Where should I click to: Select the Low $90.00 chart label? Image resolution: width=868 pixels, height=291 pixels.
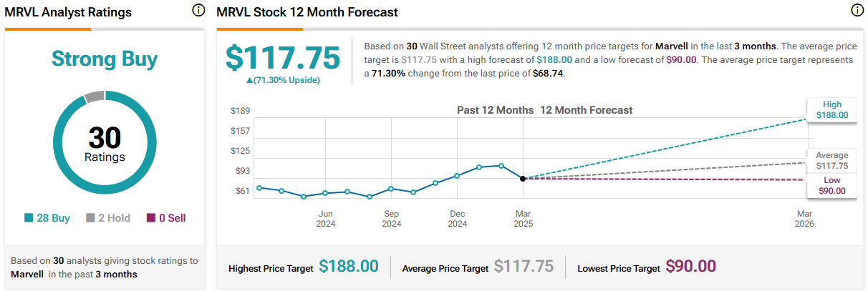point(832,185)
